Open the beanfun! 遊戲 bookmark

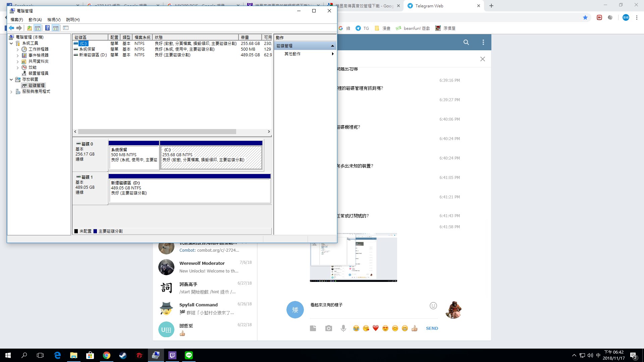[413, 28]
